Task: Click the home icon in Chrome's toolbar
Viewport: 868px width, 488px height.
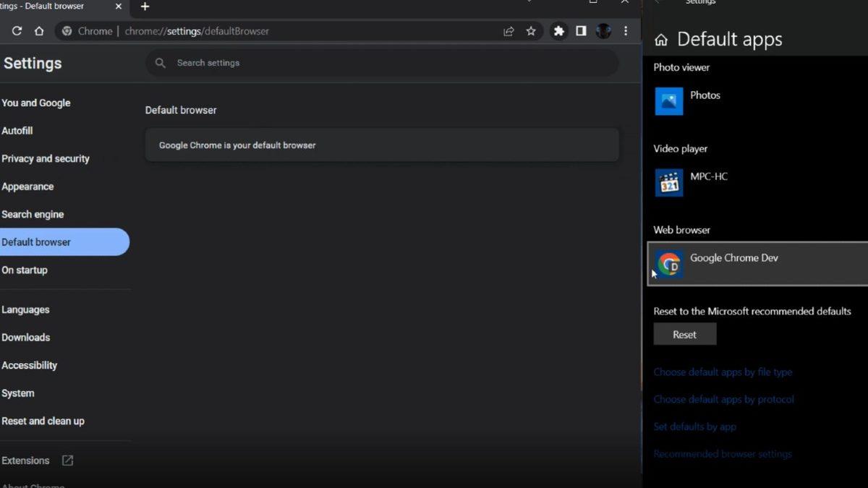Action: point(39,31)
